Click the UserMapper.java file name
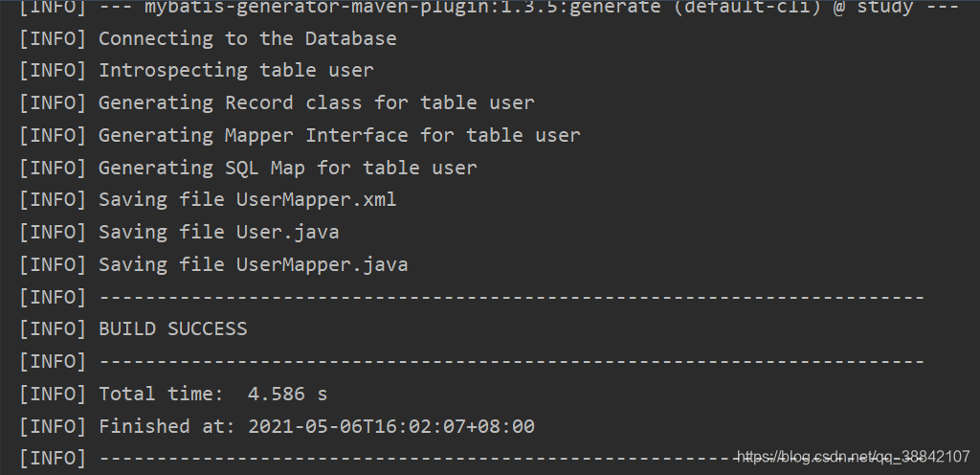The height and width of the screenshot is (475, 980). pos(322,265)
